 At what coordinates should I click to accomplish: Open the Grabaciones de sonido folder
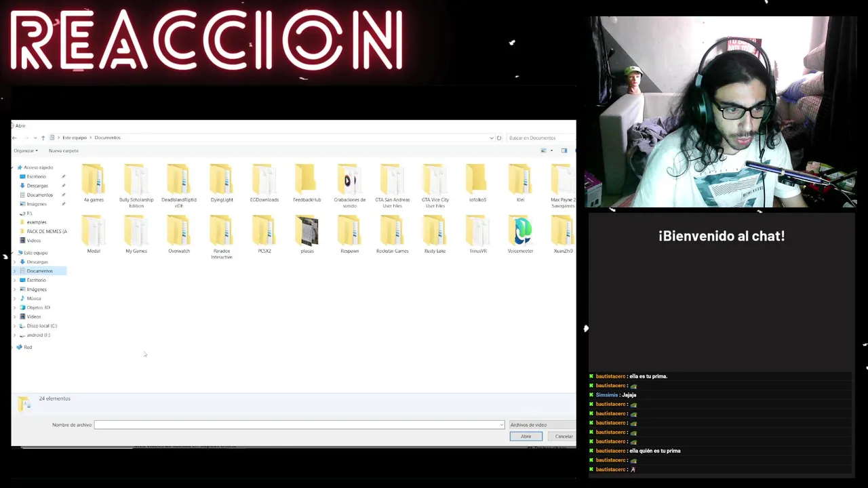pos(350,186)
